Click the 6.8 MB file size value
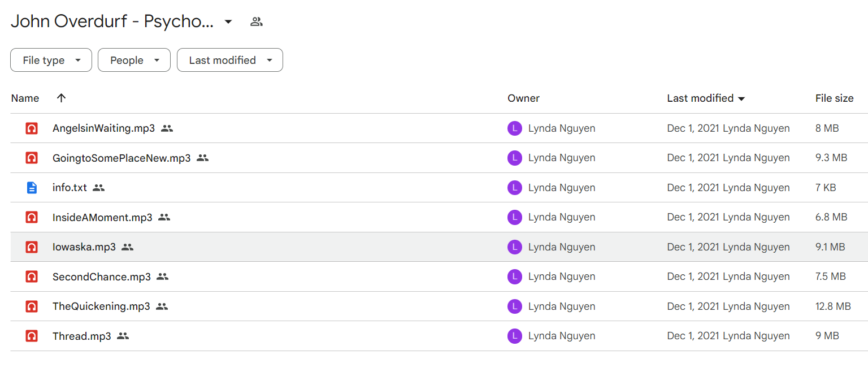Screen dimensions: 868x389 point(831,217)
